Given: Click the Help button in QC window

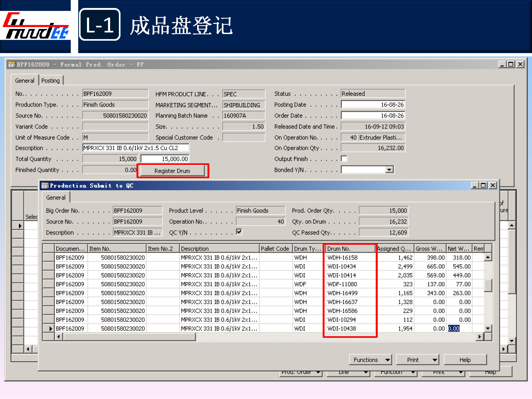Looking at the screenshot, I should point(465,360).
